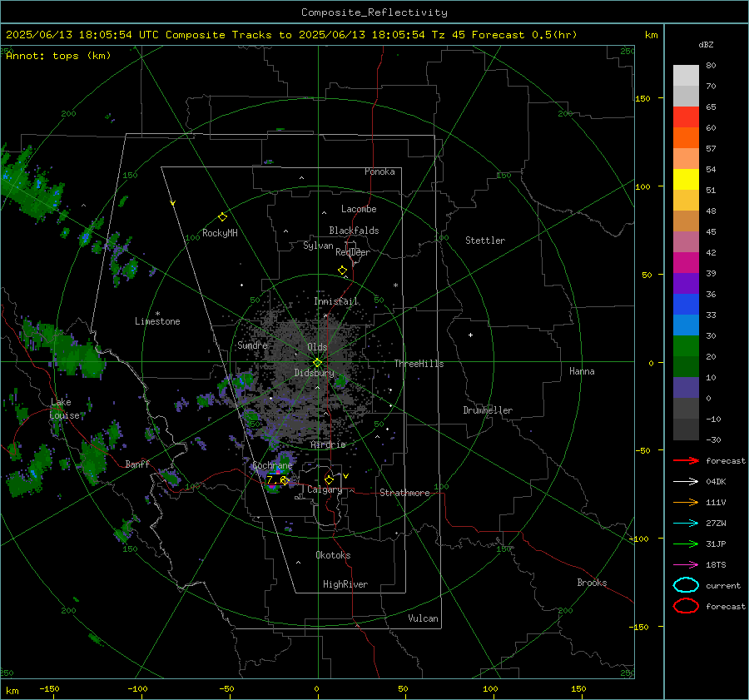Image resolution: width=749 pixels, height=700 pixels.
Task: Pick the orange 57-60 dBZ swatch
Action: pos(686,138)
